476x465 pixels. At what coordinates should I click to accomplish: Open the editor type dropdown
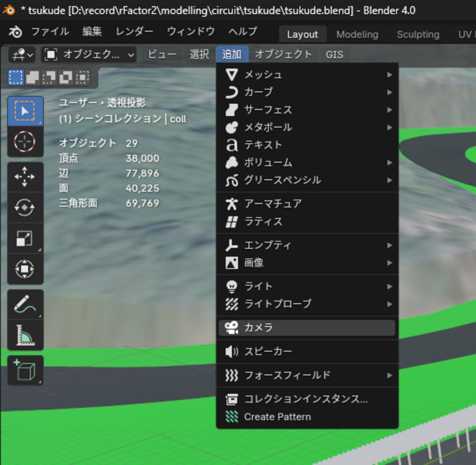coord(22,55)
